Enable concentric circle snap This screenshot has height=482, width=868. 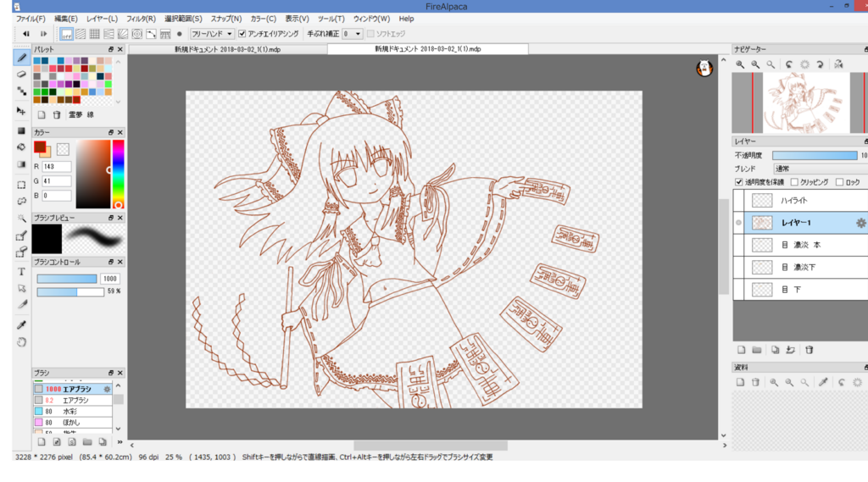click(136, 35)
